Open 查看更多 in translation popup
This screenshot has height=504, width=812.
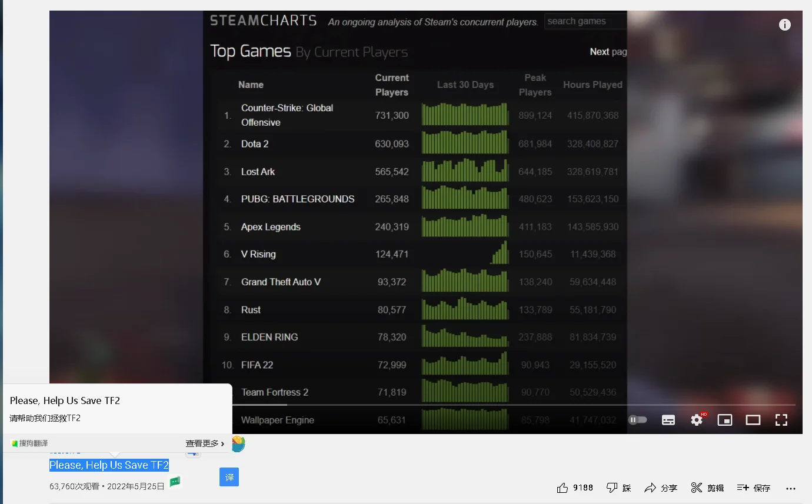click(205, 443)
